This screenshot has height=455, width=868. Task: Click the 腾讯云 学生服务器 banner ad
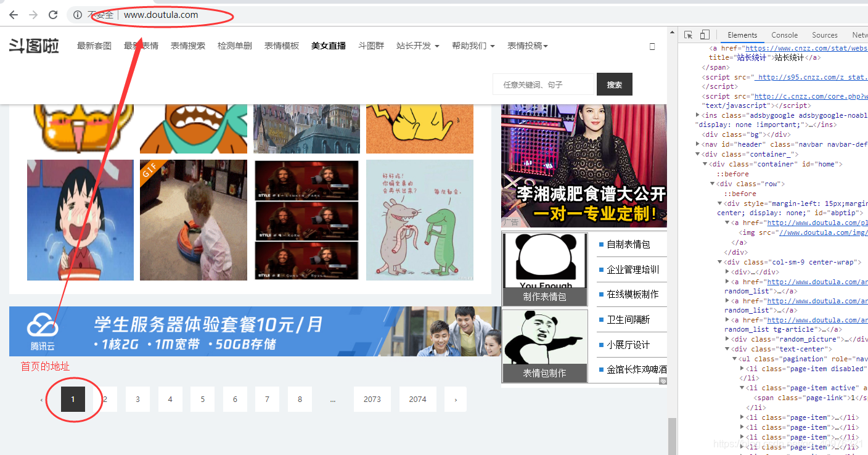[x=255, y=331]
